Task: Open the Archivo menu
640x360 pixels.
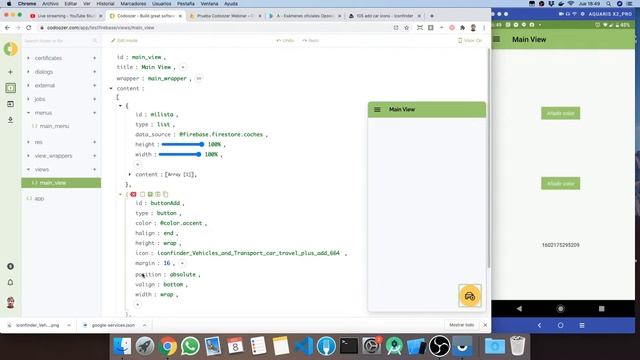Action: (x=50, y=4)
